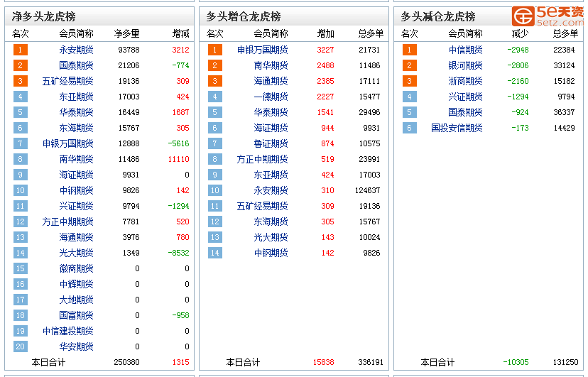The width and height of the screenshot is (588, 377).
Task: Open 中钢期货 in 净多头龙虎榜
Action: [76, 190]
